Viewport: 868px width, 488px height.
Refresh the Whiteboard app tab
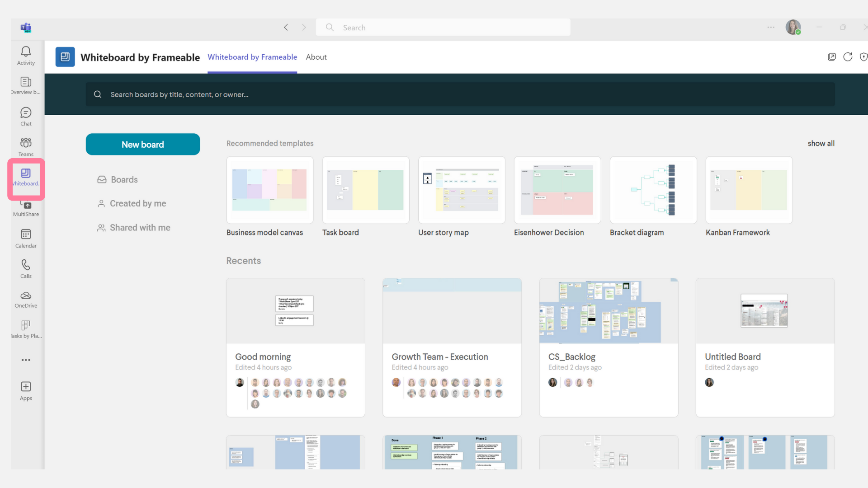[x=848, y=56]
